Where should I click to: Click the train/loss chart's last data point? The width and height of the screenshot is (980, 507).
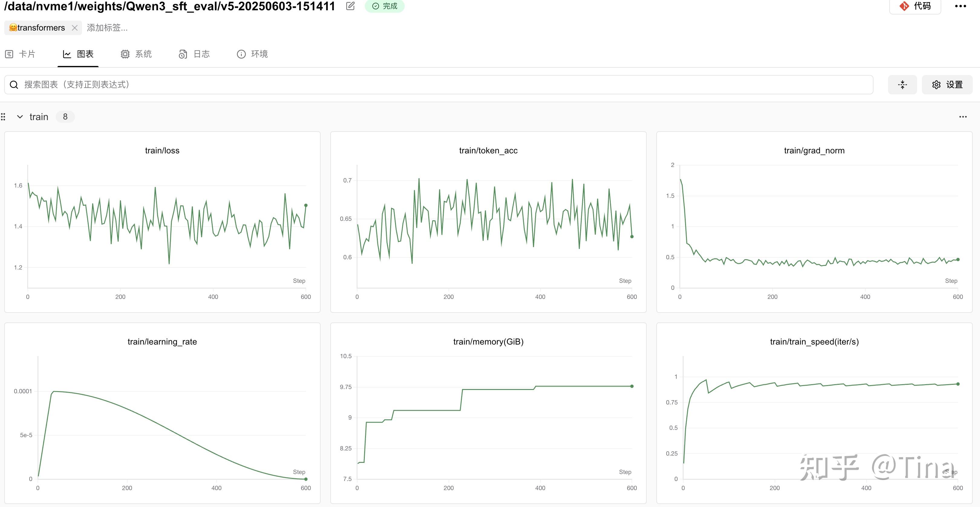[306, 205]
